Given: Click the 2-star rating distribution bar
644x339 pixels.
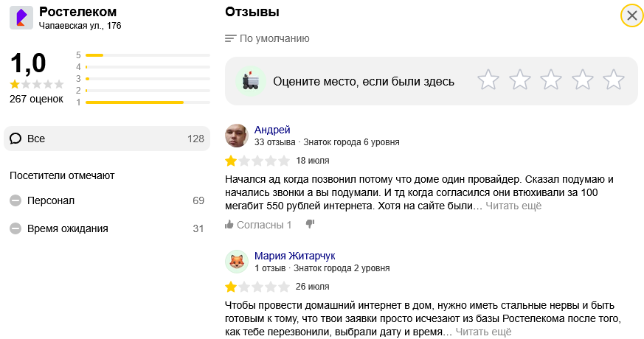Looking at the screenshot, I should click(148, 91).
